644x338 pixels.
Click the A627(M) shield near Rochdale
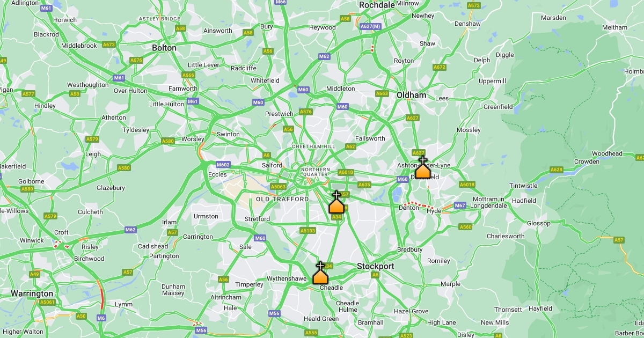coord(371,26)
